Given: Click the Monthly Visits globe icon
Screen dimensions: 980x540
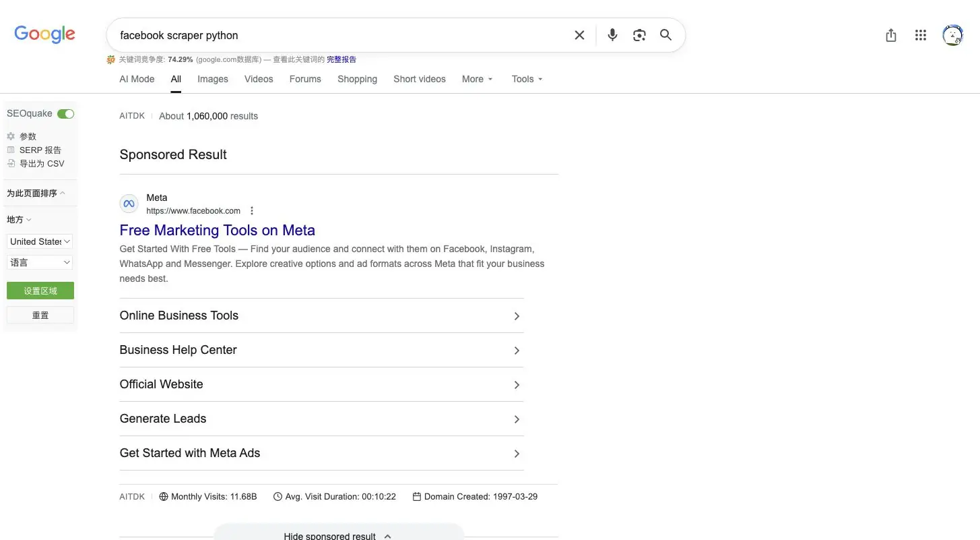Looking at the screenshot, I should tap(164, 497).
